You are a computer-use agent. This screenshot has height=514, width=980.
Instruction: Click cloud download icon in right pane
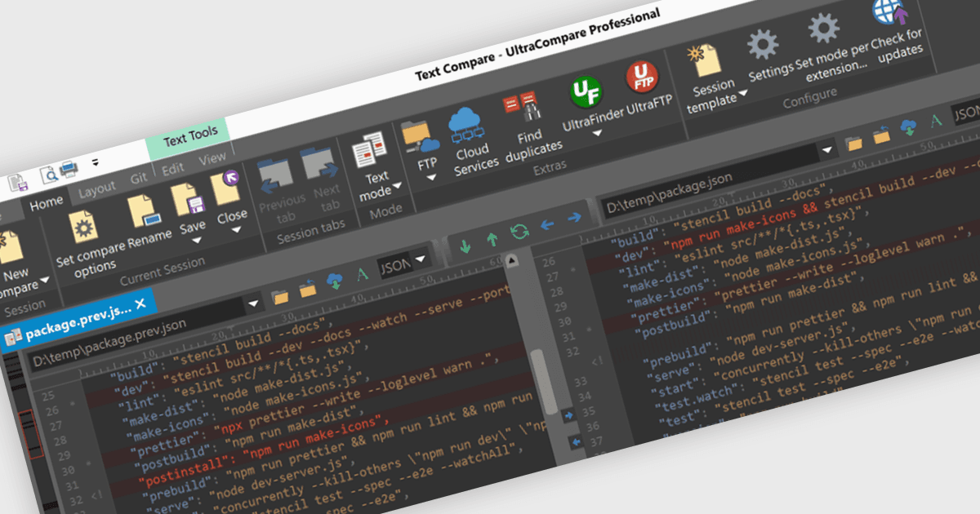[x=908, y=127]
